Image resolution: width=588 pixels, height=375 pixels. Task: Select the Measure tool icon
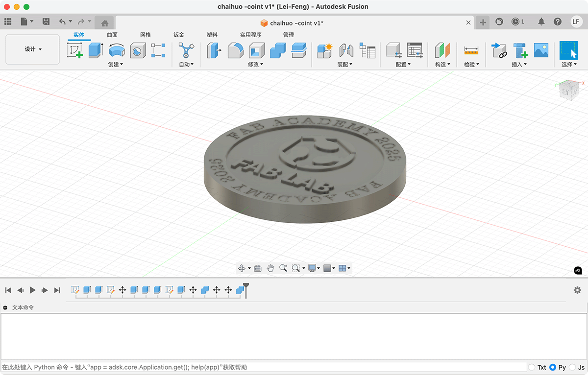pos(471,50)
